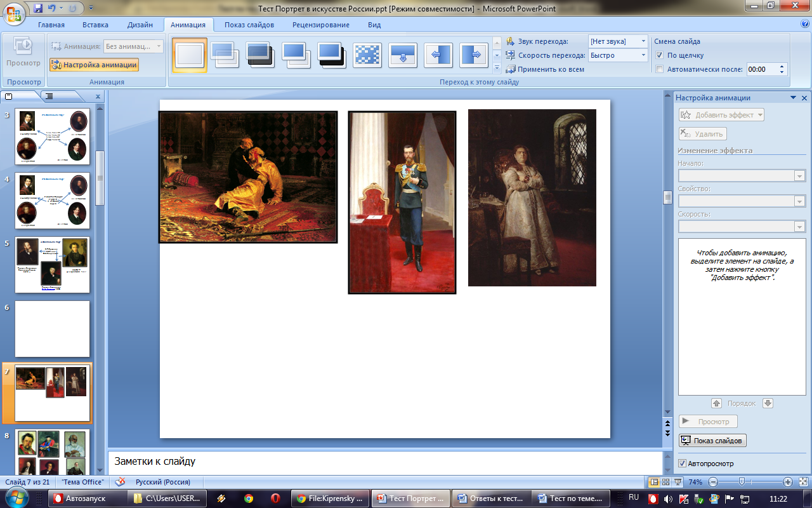812x508 pixels.
Task: Open the Вид ribbon tab
Action: click(374, 25)
